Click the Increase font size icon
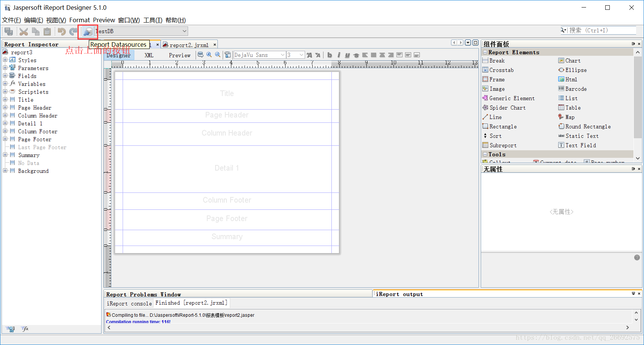Image resolution: width=644 pixels, height=345 pixels. point(309,55)
